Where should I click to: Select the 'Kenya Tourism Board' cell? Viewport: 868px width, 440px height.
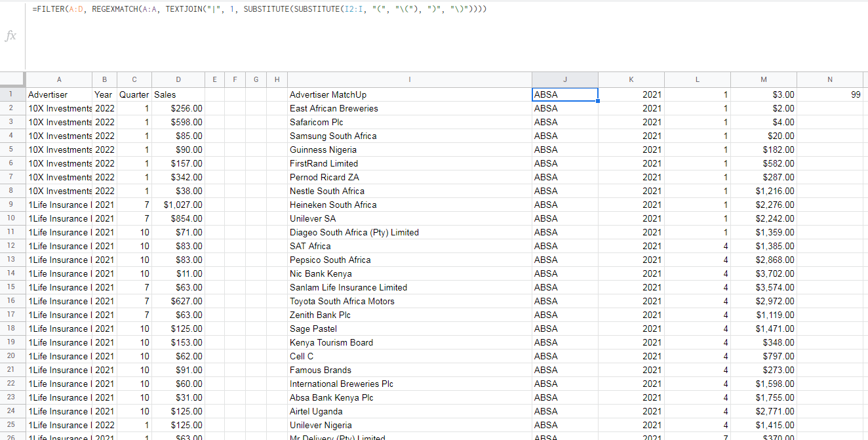(410, 342)
